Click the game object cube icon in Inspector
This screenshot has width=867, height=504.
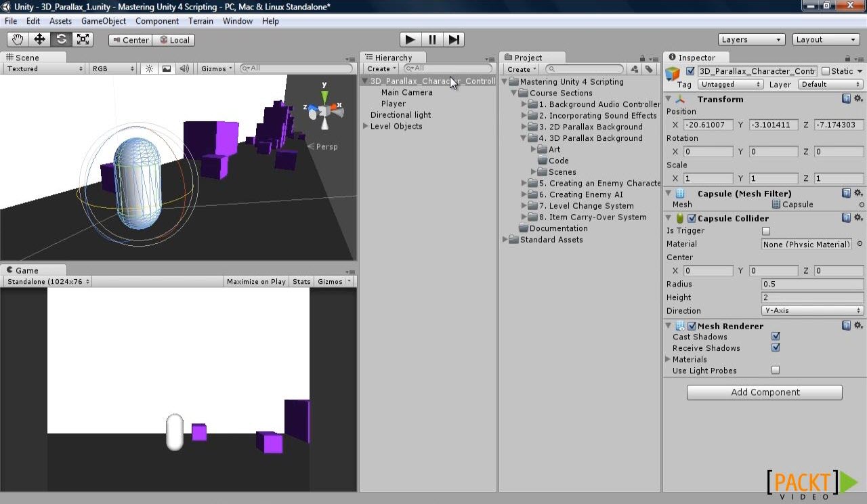click(673, 74)
